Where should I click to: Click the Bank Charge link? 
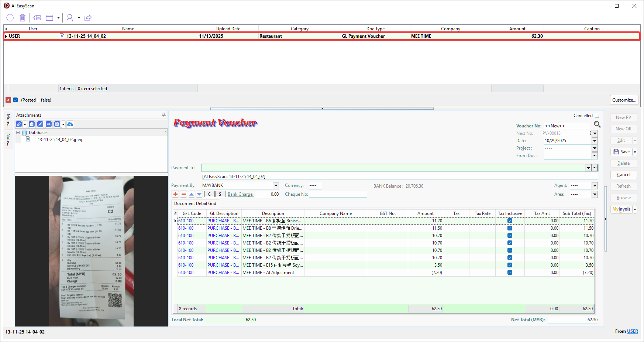tap(240, 194)
